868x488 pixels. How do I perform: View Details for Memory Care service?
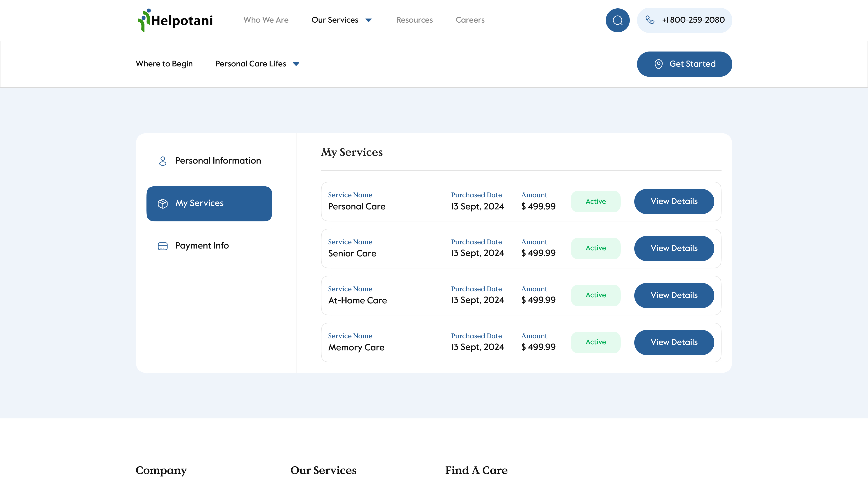pyautogui.click(x=674, y=342)
